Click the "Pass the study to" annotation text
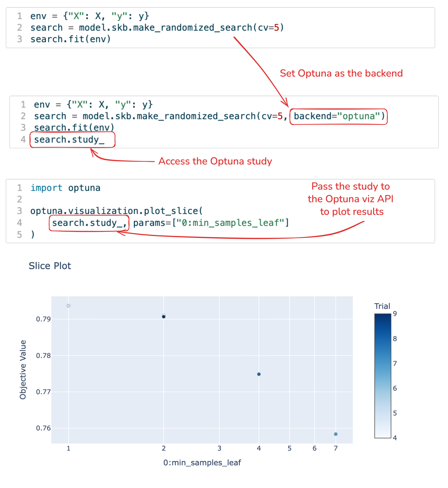This screenshot has height=488, width=448. click(x=351, y=186)
